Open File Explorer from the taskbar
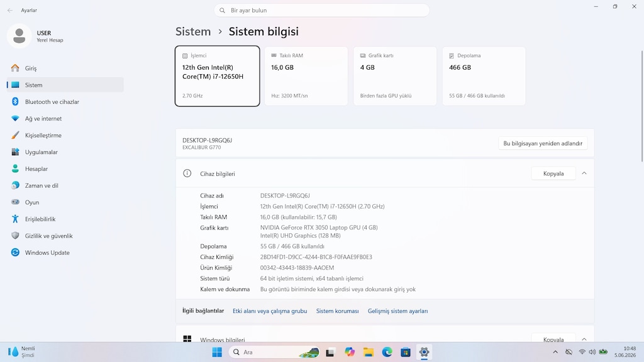 coord(369,352)
